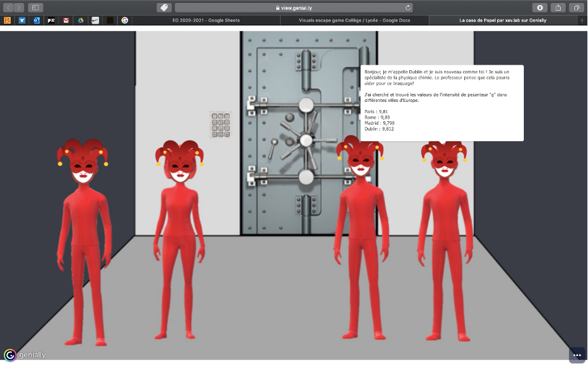Open the black and white flag pinned tab
The image size is (588, 366).
pos(52,21)
